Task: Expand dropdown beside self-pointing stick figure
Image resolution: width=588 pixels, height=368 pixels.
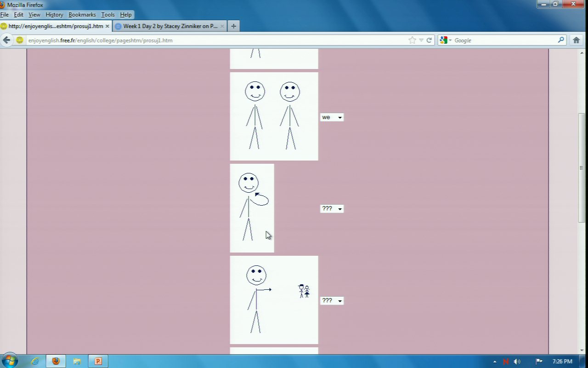Action: coord(332,209)
